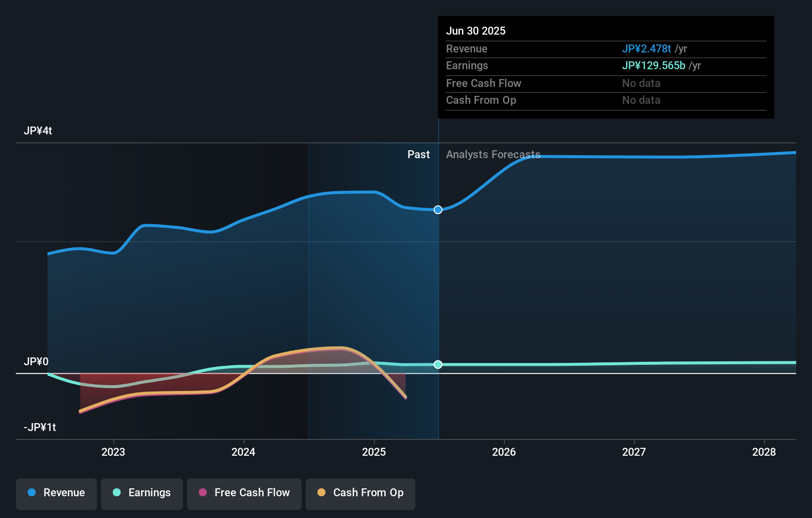The height and width of the screenshot is (518, 812).
Task: Click the Free Cash Flow legend button
Action: coord(244,493)
